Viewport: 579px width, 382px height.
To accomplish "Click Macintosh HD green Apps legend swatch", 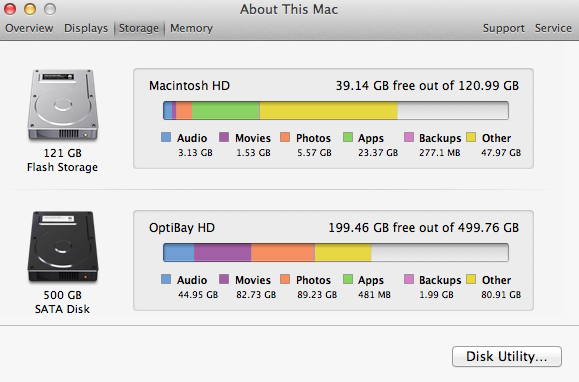I will click(x=348, y=137).
